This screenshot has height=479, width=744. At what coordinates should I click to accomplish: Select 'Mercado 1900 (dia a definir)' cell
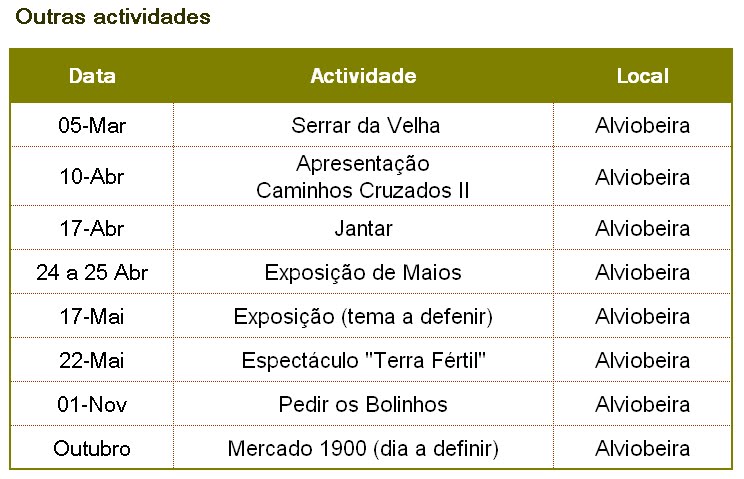click(363, 448)
